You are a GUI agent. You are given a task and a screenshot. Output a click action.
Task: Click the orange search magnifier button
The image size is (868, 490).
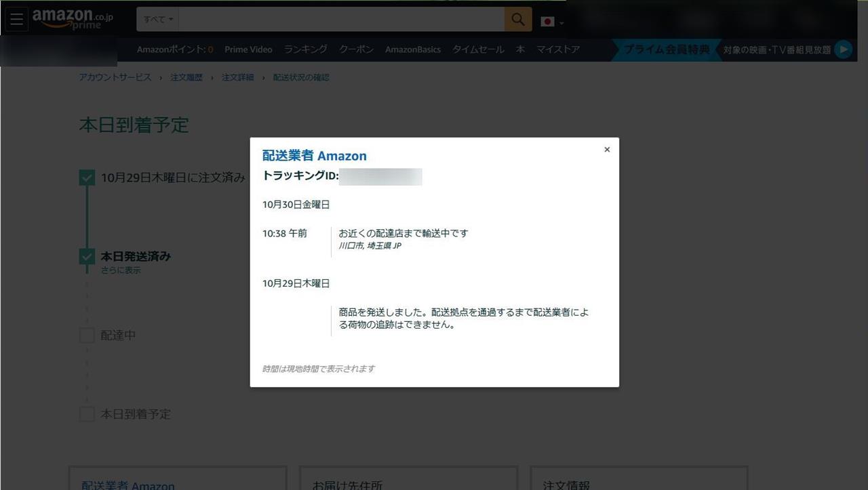click(518, 19)
